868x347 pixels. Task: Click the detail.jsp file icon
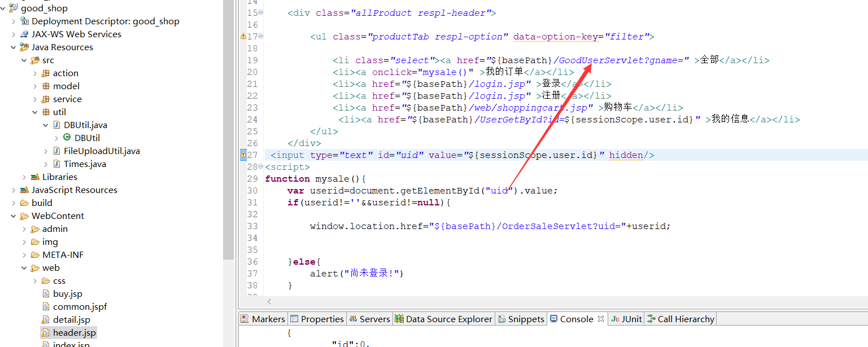click(x=46, y=319)
